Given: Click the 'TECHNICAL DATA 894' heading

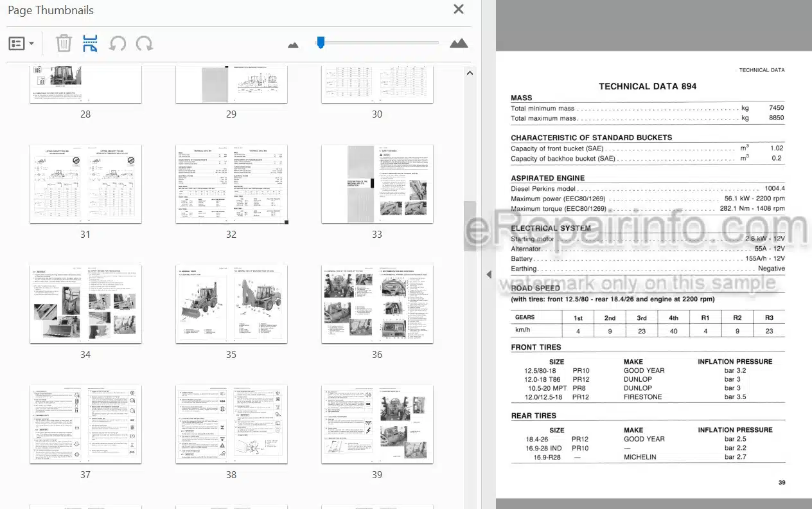Looking at the screenshot, I should pyautogui.click(x=648, y=86).
